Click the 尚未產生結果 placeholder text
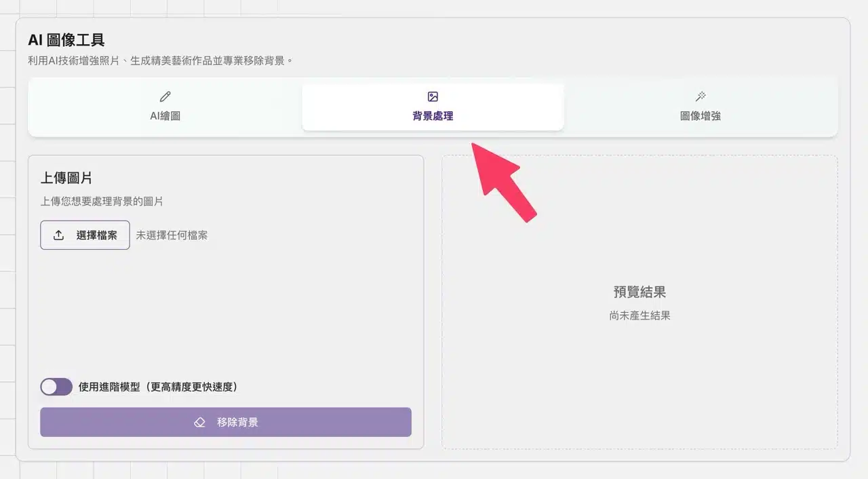The height and width of the screenshot is (479, 868). [639, 315]
